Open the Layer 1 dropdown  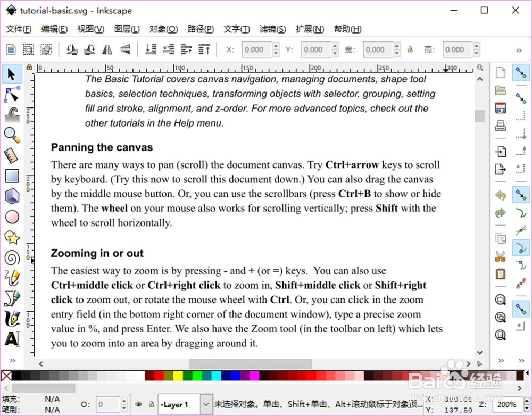pos(205,404)
